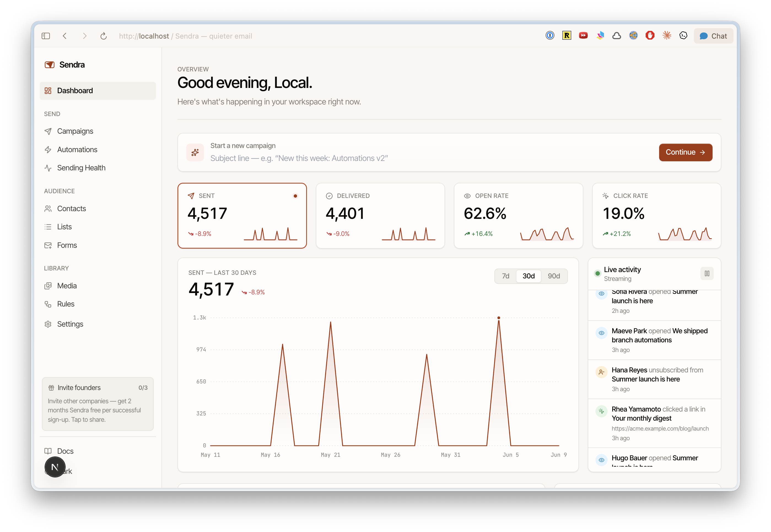Switch chart range to 7d
This screenshot has height=532, width=771.
pyautogui.click(x=505, y=276)
